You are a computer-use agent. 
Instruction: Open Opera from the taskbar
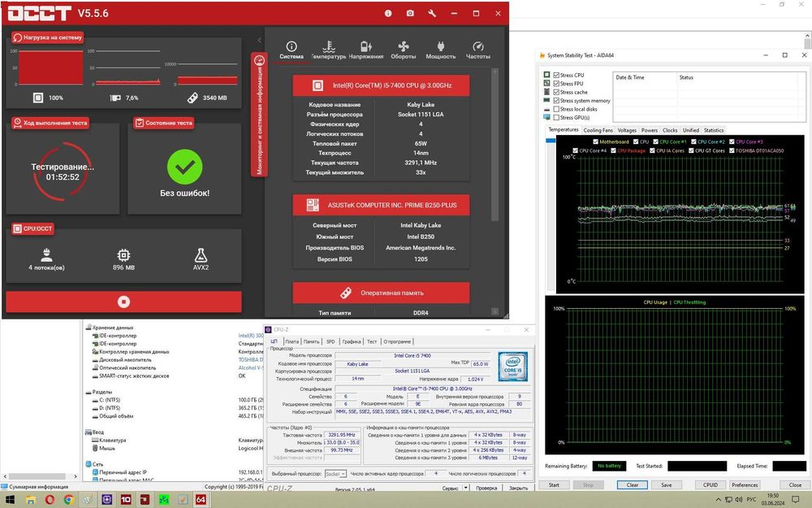coord(50,500)
